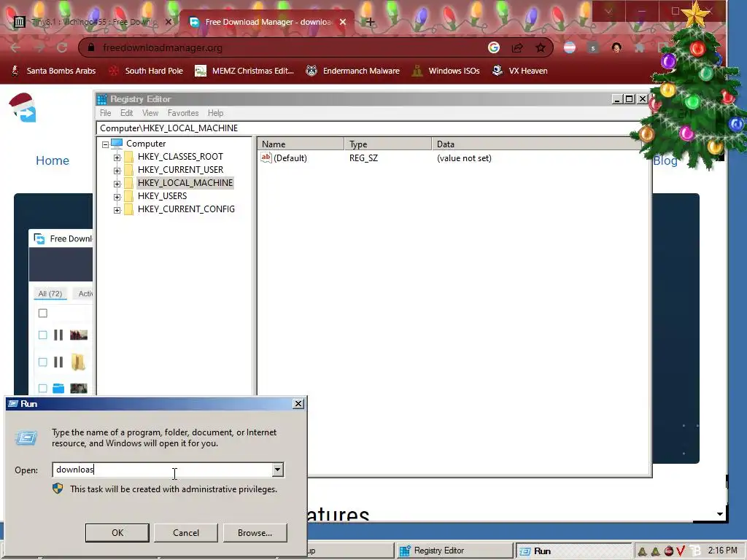Click OK in the Run dialog
This screenshot has height=560, width=747.
[117, 533]
